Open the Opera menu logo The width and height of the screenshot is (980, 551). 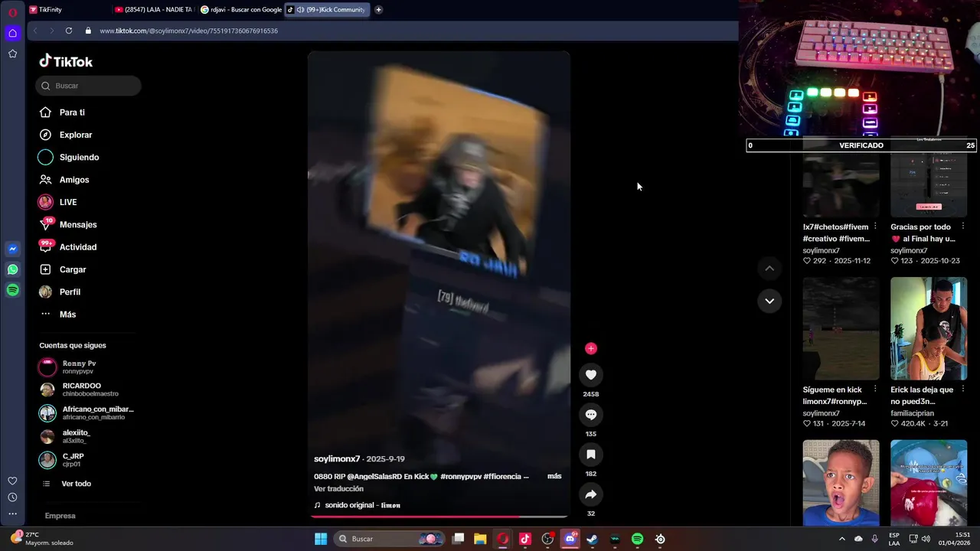click(12, 11)
